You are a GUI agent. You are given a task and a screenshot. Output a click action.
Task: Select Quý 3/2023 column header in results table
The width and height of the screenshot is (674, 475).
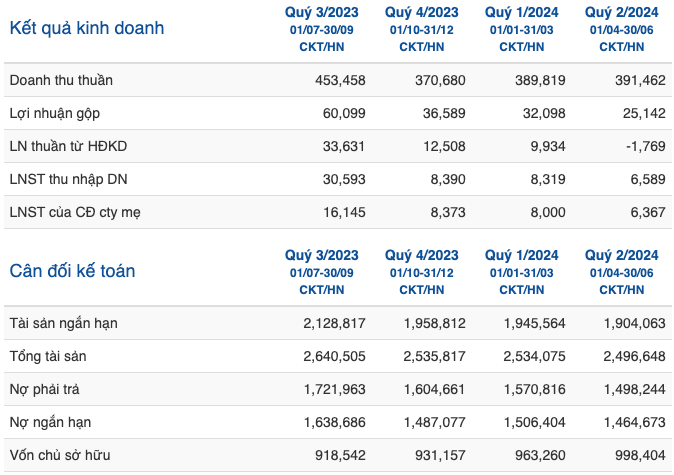322,29
